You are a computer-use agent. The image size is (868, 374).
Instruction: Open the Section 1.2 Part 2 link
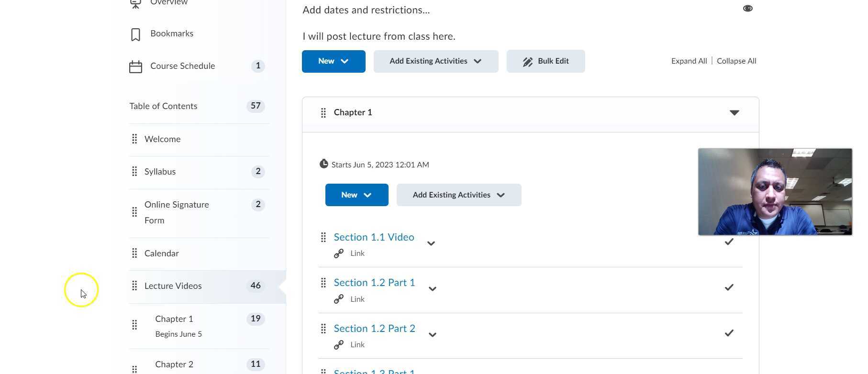374,329
